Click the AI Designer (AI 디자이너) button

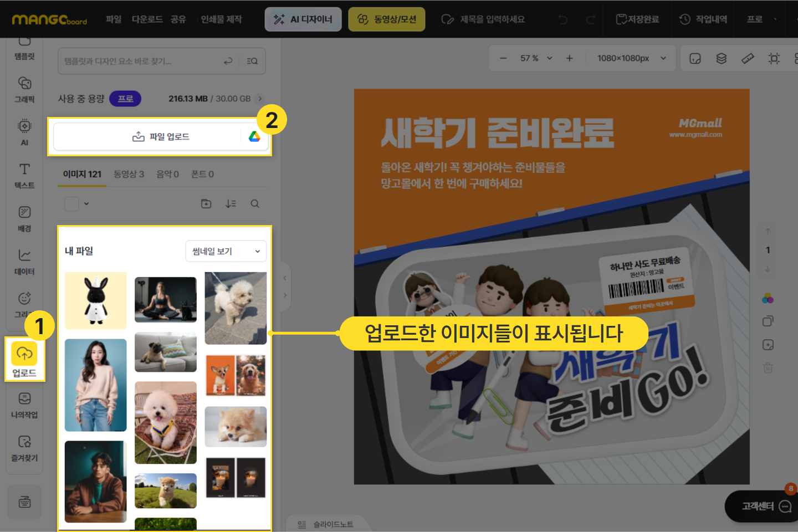pyautogui.click(x=303, y=19)
